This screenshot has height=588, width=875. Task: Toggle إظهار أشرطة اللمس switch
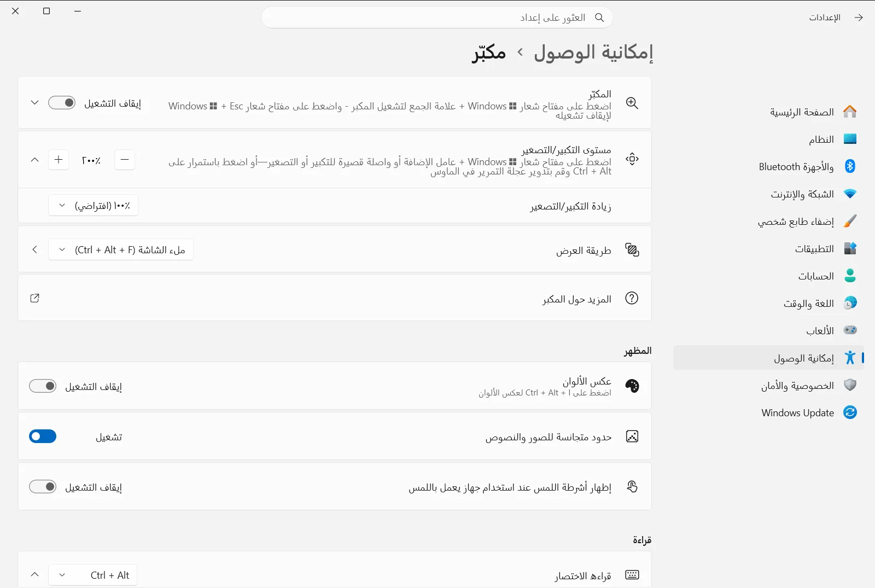43,487
